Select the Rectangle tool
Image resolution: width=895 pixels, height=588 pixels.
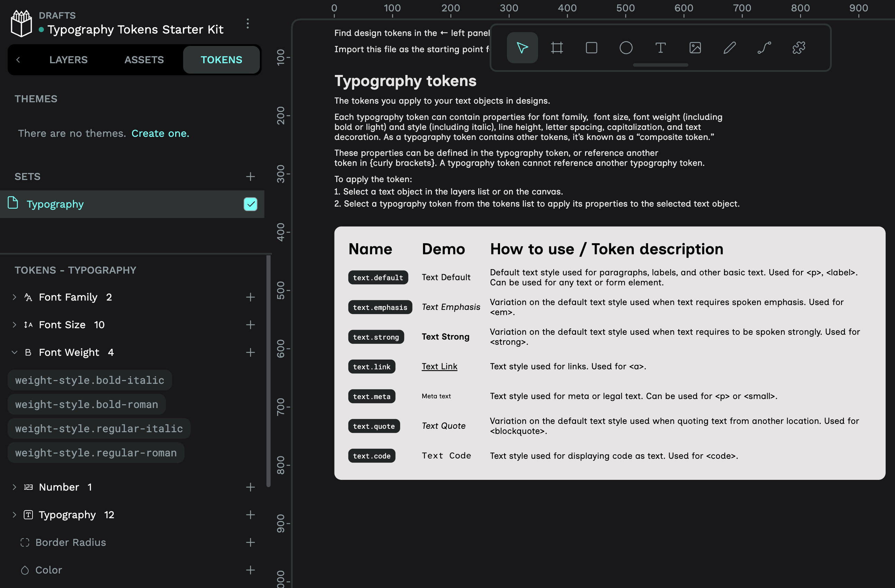click(591, 48)
